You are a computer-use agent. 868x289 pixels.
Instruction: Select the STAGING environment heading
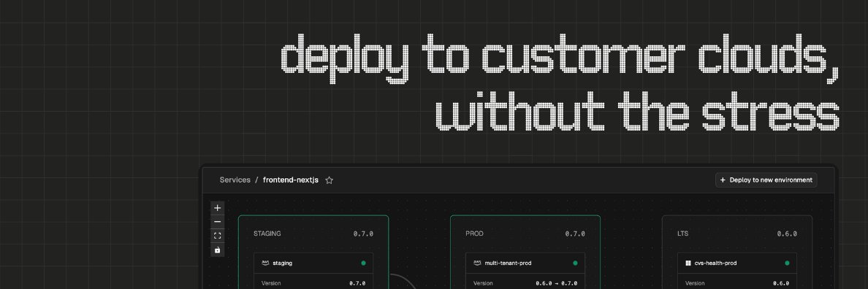pyautogui.click(x=267, y=234)
